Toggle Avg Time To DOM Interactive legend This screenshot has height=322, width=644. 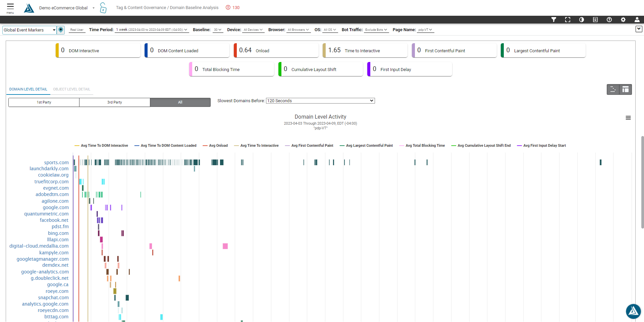(x=101, y=146)
